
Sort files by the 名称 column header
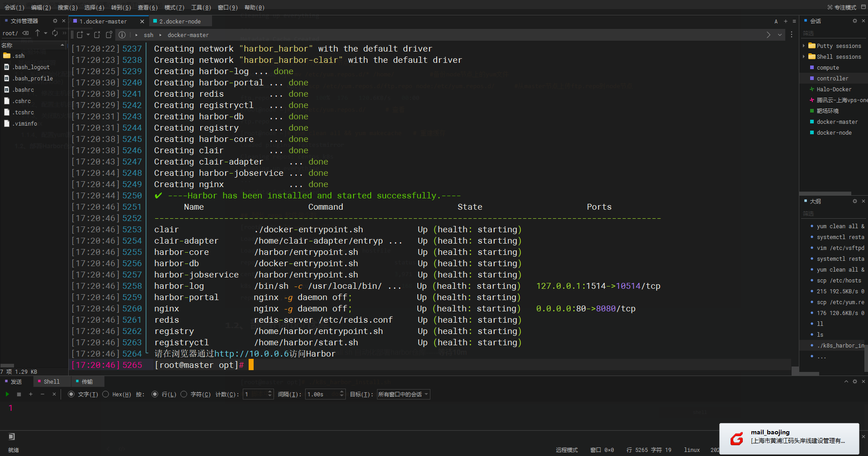click(x=33, y=45)
